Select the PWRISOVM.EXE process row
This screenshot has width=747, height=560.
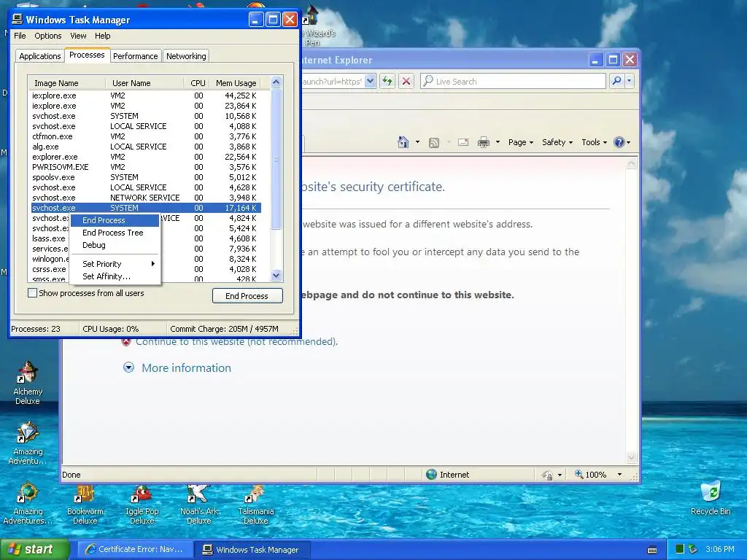coord(146,167)
